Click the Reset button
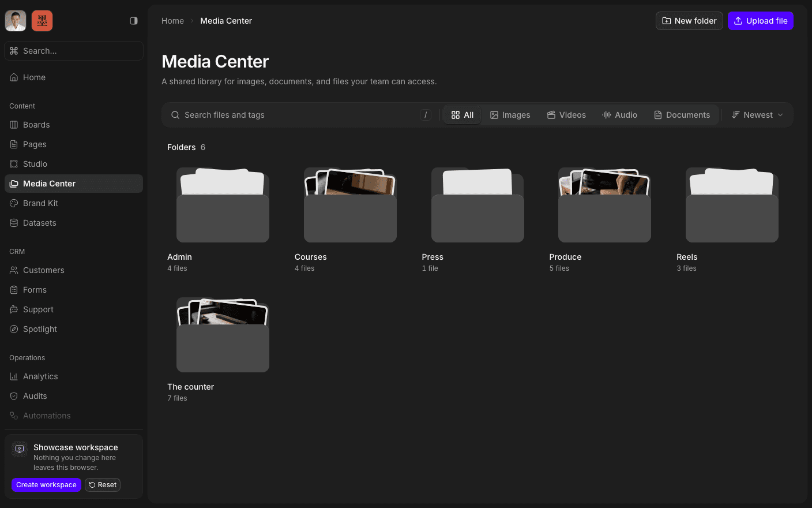The image size is (812, 508). click(103, 485)
